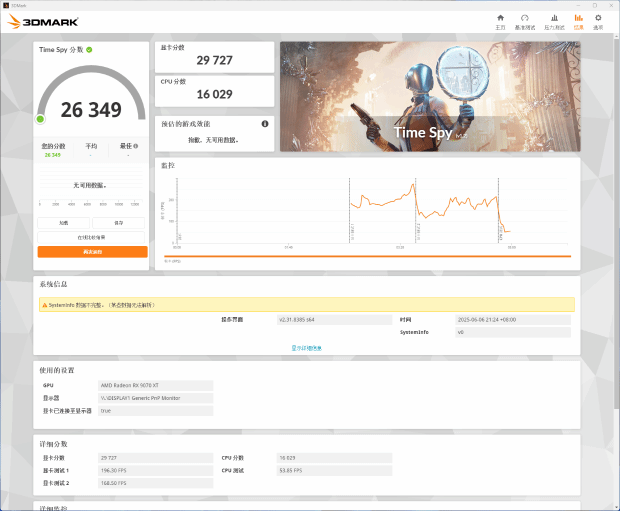Click the 16 029 field in detailed scores
The height and width of the screenshot is (511, 620).
(x=334, y=458)
